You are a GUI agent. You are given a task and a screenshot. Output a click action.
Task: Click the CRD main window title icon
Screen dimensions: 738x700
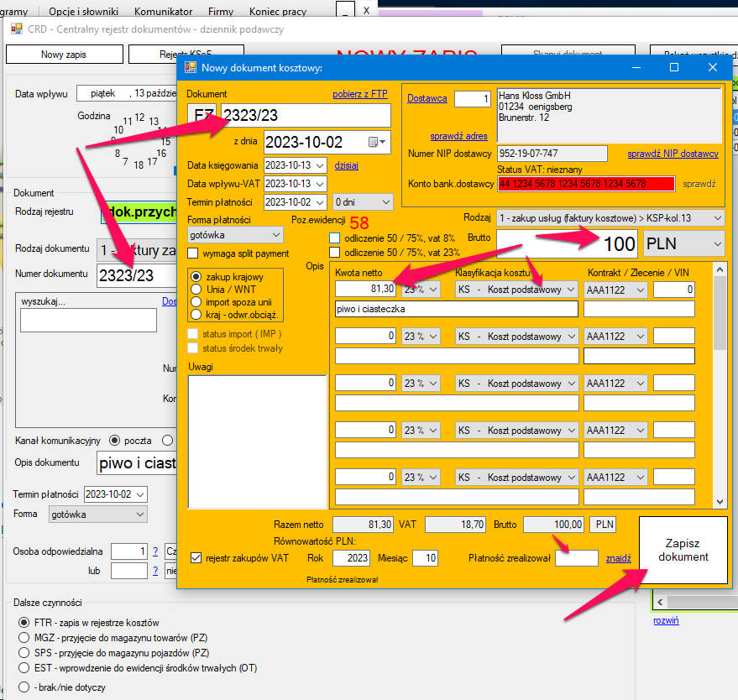point(17,29)
